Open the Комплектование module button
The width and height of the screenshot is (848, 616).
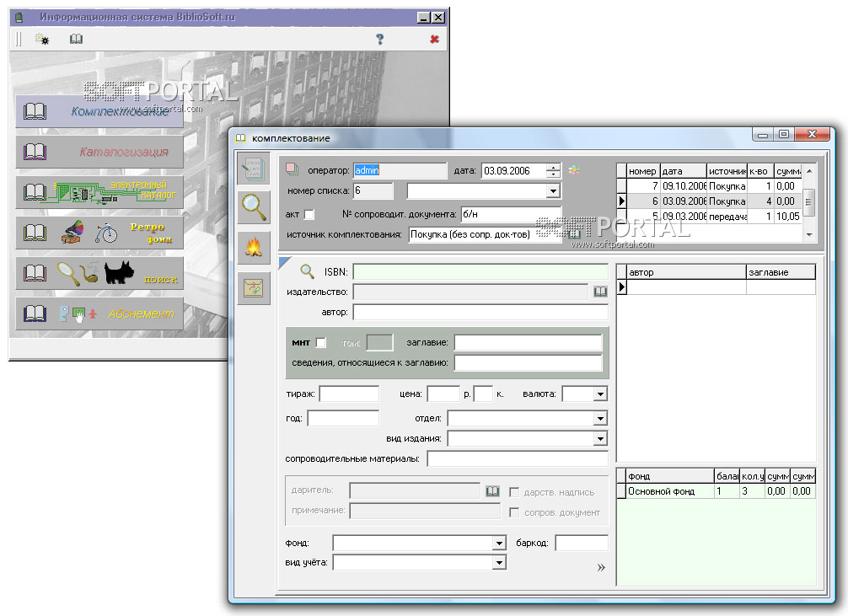[99, 111]
